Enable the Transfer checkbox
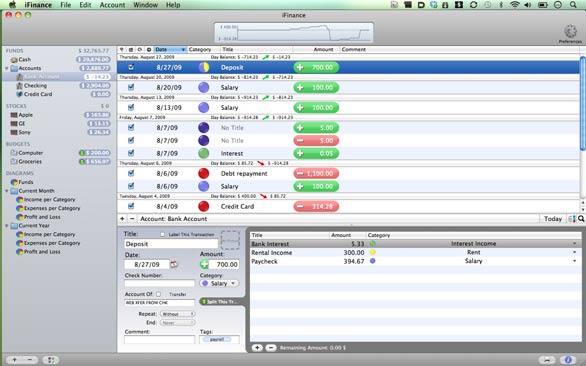Image resolution: width=586 pixels, height=366 pixels. coord(158,294)
